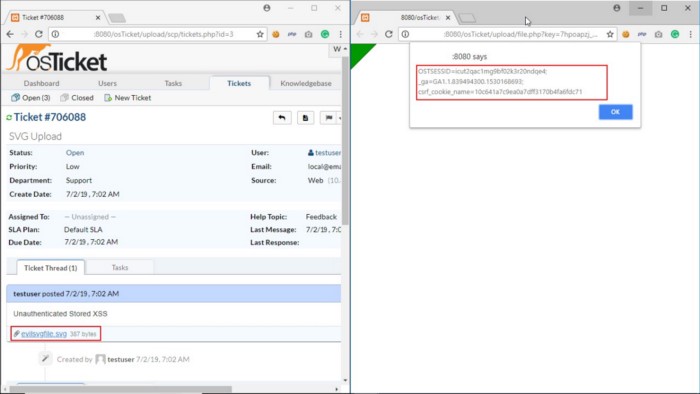Click the csrf_cookie_name text in dialog
The height and width of the screenshot is (394, 700).
500,92
